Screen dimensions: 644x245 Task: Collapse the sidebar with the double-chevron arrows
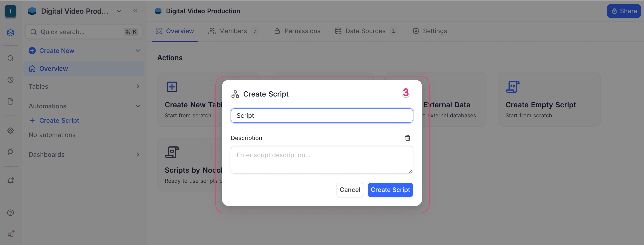tap(135, 11)
